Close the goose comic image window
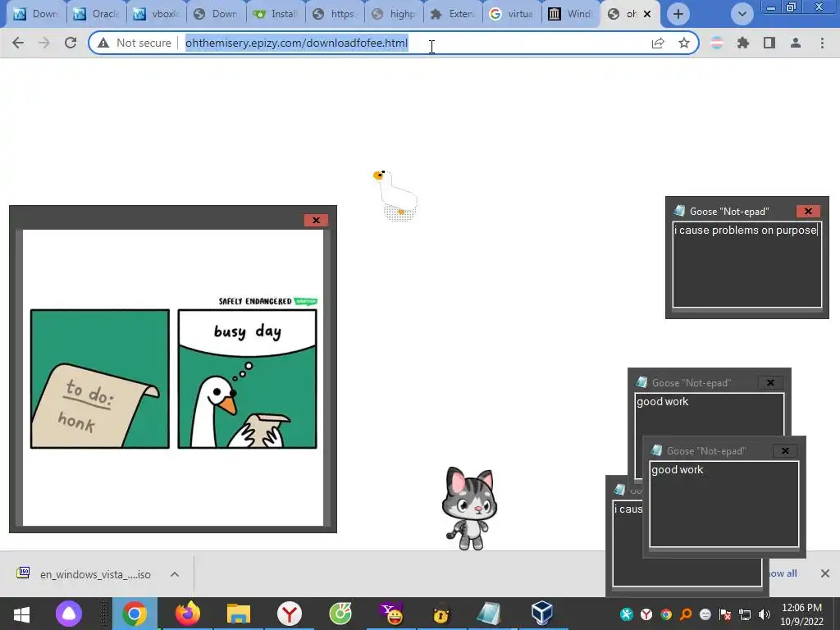This screenshot has height=630, width=840. [316, 220]
